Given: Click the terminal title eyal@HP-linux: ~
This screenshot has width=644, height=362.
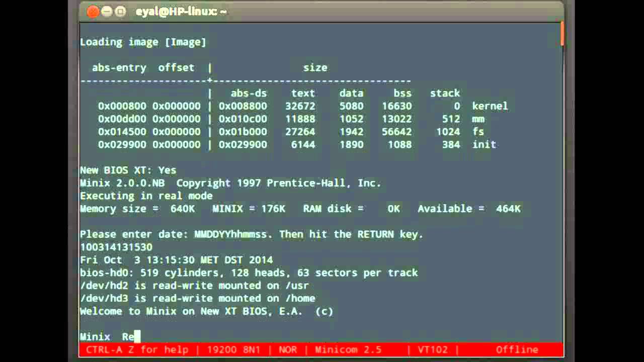Looking at the screenshot, I should tap(181, 12).
